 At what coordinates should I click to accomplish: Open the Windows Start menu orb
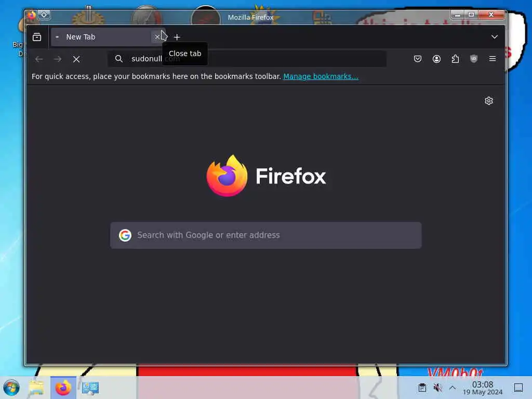pos(11,388)
